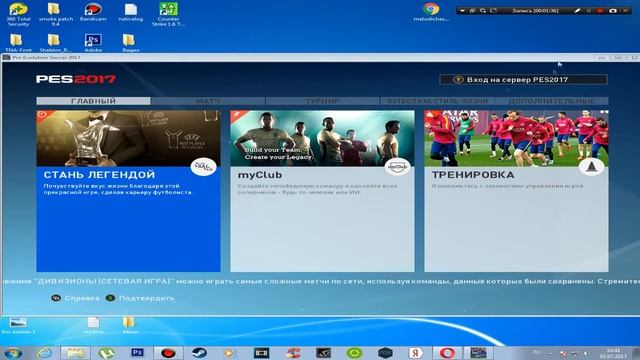Click the training cone badge on ТРЕНИРОВКА card
Viewport: 640px width, 360px height.
coord(591,167)
